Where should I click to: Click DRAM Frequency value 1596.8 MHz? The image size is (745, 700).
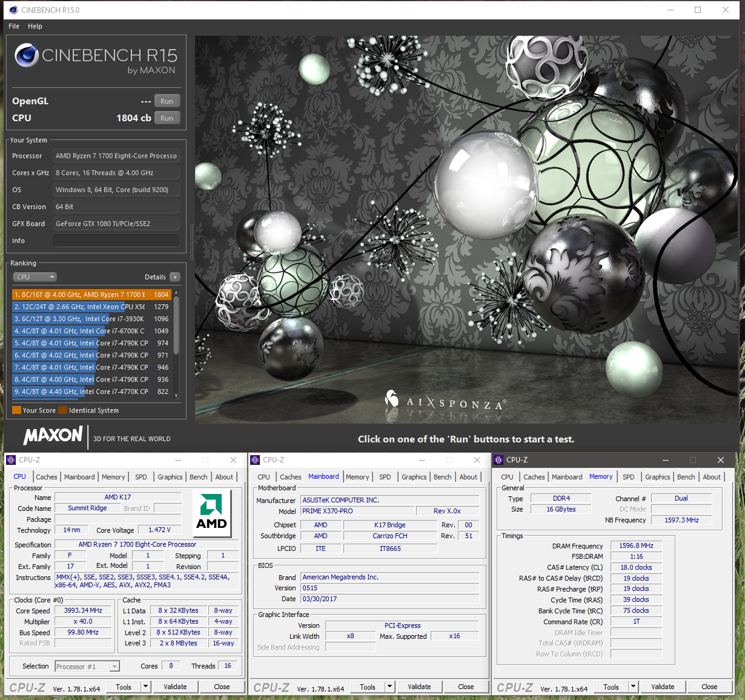(x=636, y=545)
